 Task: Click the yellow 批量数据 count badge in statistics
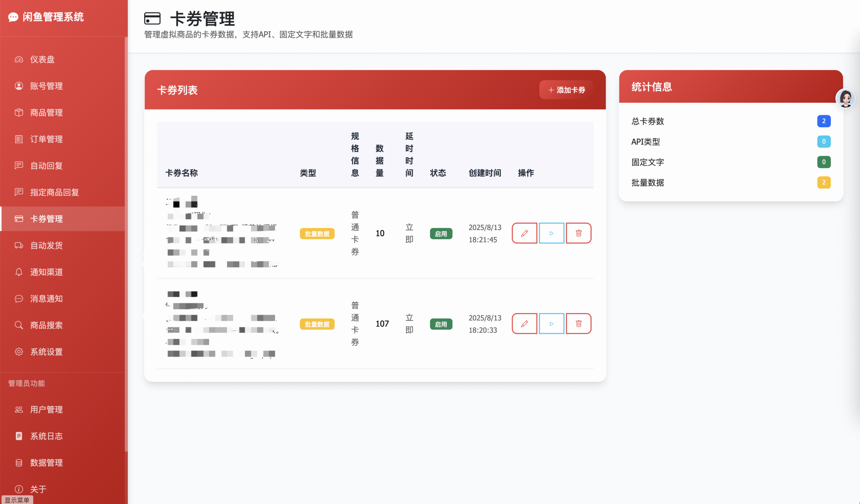point(823,182)
